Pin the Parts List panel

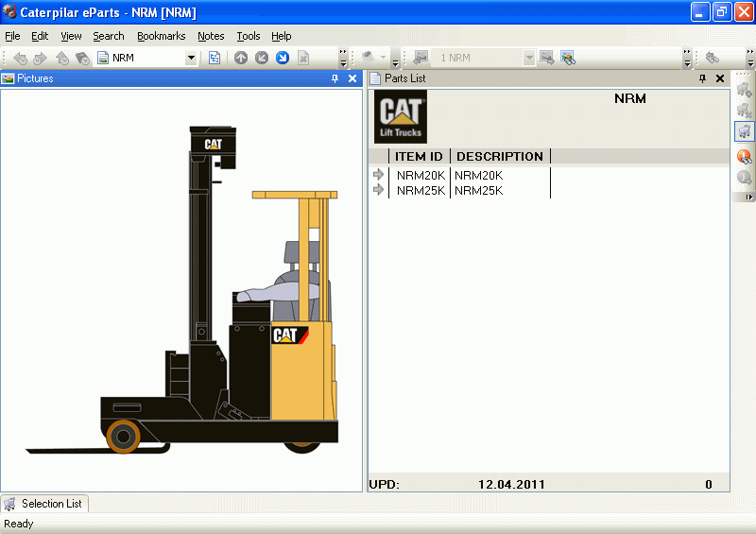702,78
